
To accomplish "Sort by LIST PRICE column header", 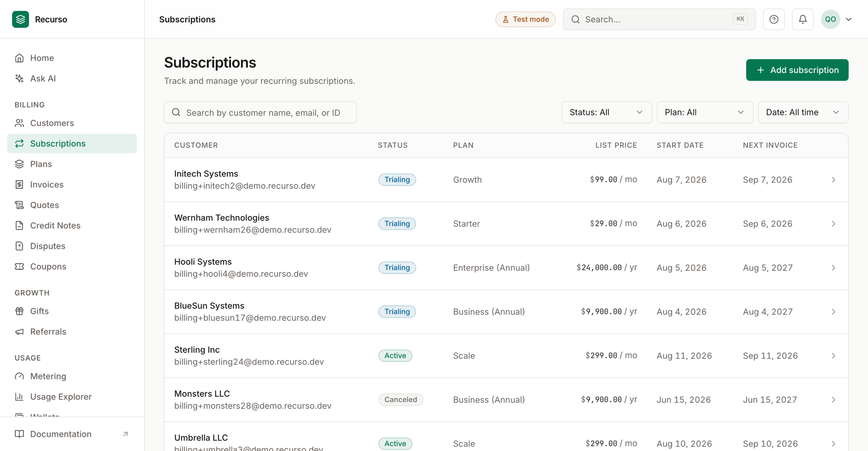I will [x=616, y=145].
